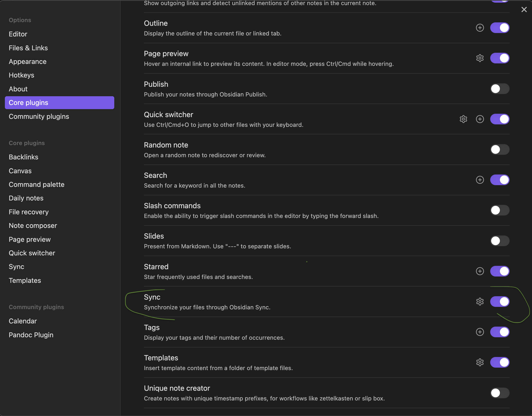Switch to the Hotkeys settings tab
This screenshot has width=532, height=416.
click(x=21, y=75)
